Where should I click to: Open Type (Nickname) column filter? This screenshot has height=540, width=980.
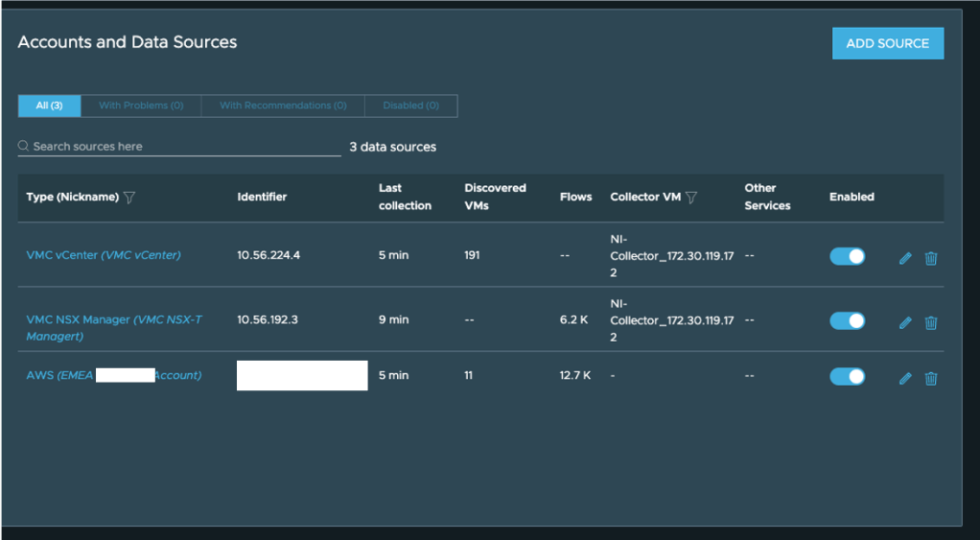click(129, 198)
